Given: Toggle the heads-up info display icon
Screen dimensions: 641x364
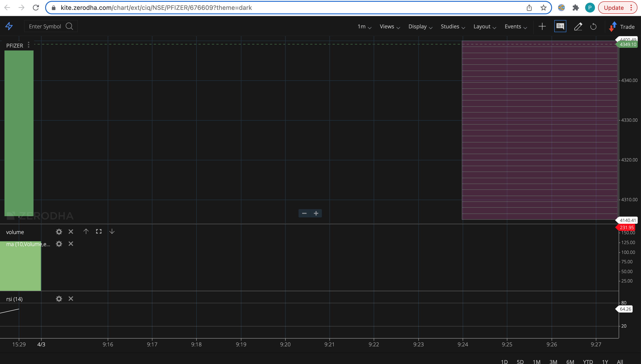Looking at the screenshot, I should 560,26.
